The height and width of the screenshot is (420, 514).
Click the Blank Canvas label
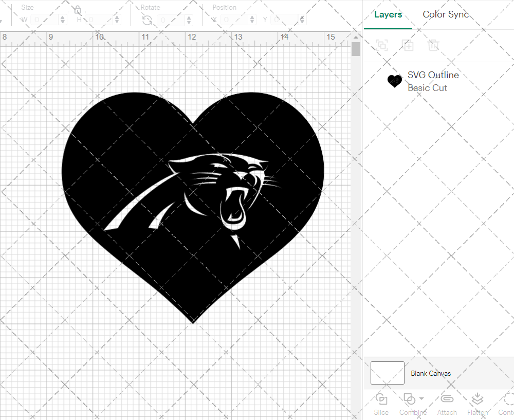(431, 373)
